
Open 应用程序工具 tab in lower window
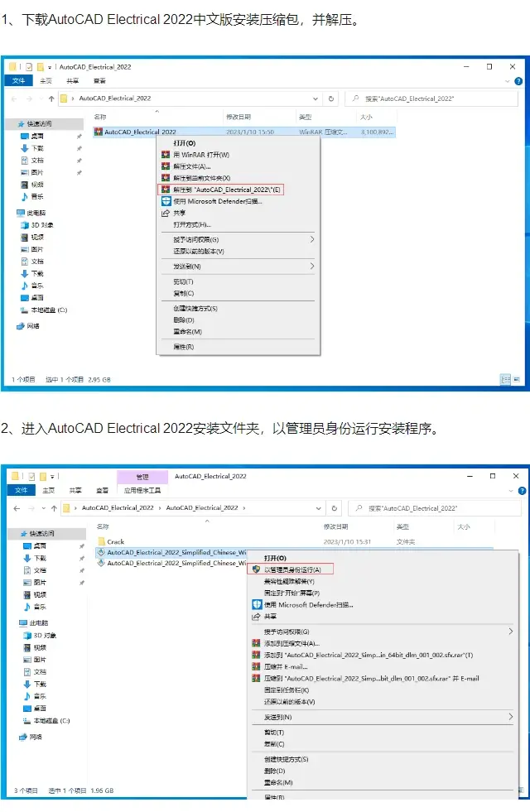pyautogui.click(x=142, y=490)
